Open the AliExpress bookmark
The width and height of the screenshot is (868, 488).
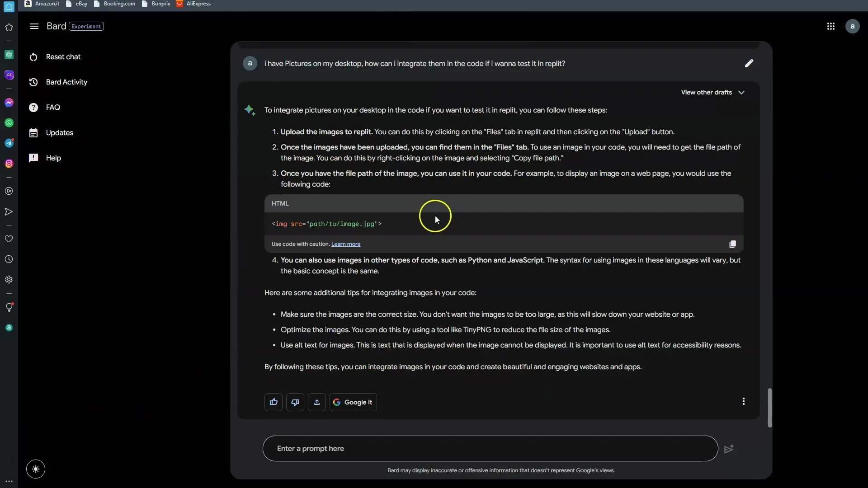tap(193, 4)
